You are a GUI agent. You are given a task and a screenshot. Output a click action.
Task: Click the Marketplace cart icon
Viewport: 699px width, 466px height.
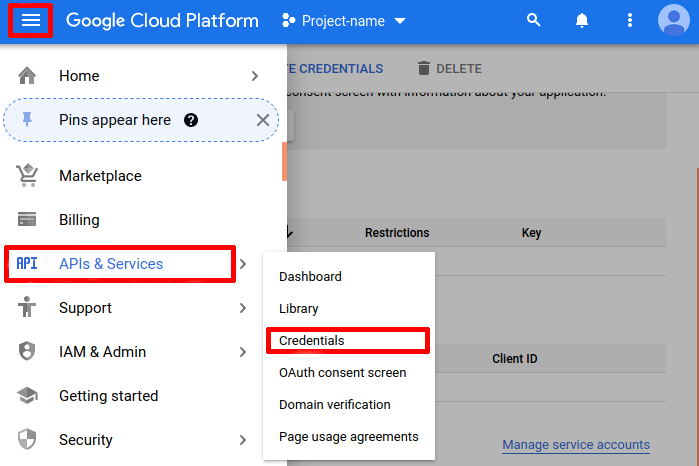click(27, 176)
